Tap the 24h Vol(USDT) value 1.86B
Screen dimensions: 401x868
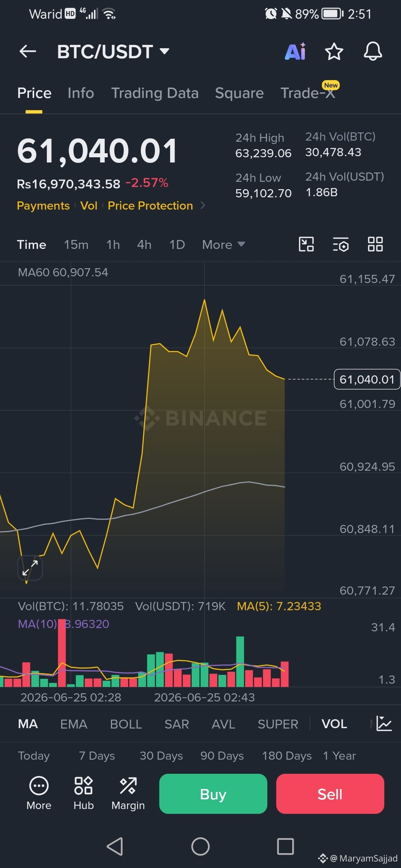click(322, 192)
